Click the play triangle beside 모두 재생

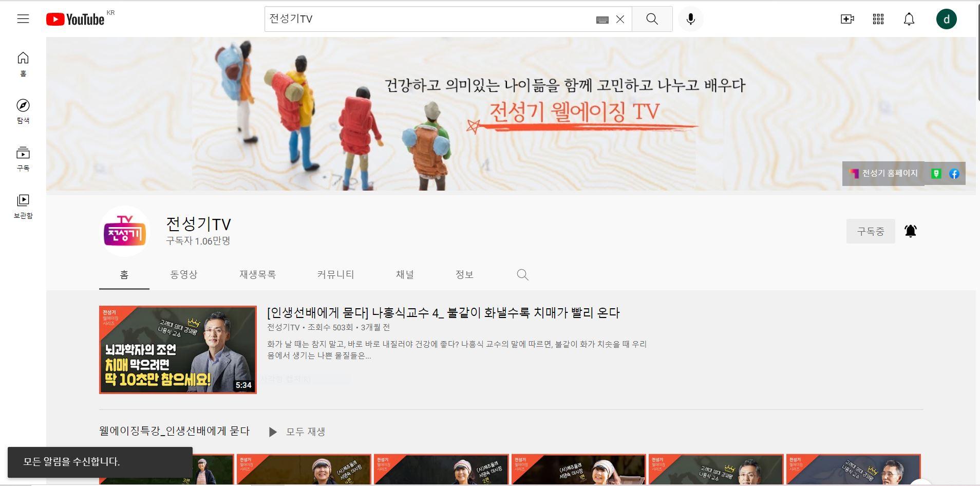[273, 432]
